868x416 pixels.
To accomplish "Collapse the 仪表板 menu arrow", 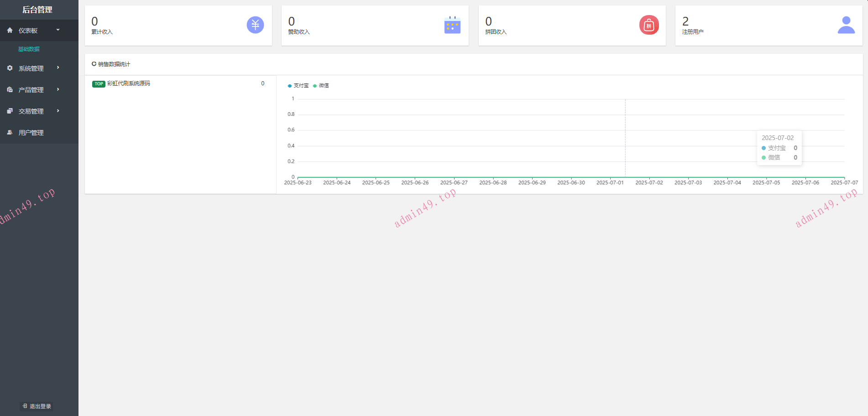I will 58,30.
